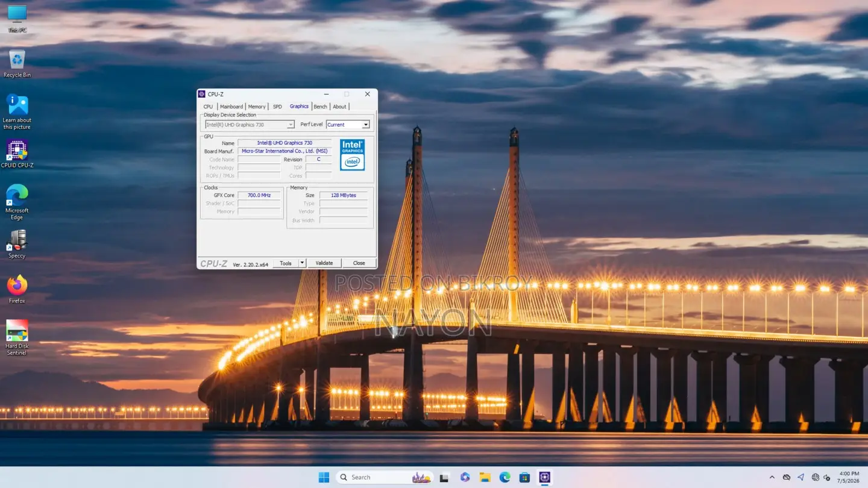Open the clock and date flyout

tap(849, 477)
